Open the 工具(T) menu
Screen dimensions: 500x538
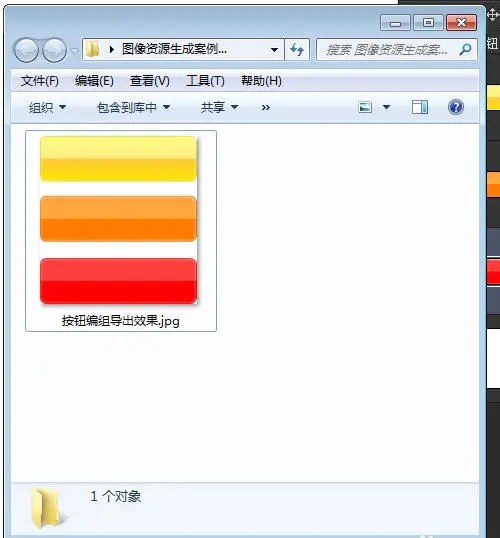(205, 81)
